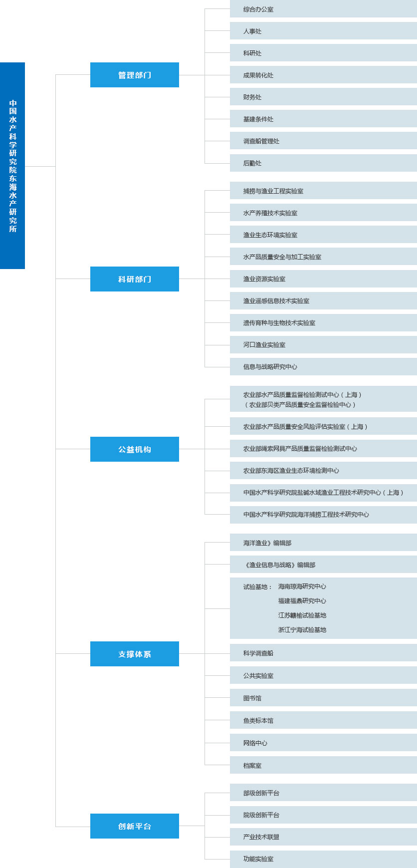Open the 档案室 entry
417x868 pixels.
click(x=323, y=765)
